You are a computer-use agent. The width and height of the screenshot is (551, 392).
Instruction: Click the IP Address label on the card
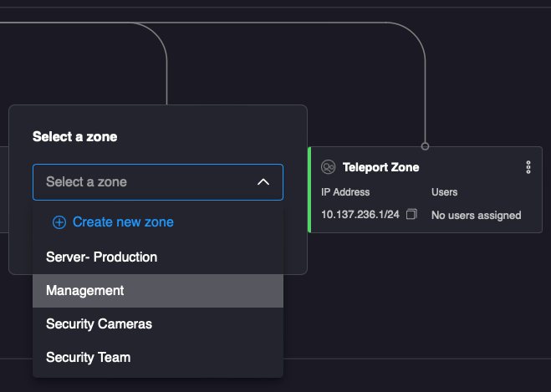(x=345, y=192)
